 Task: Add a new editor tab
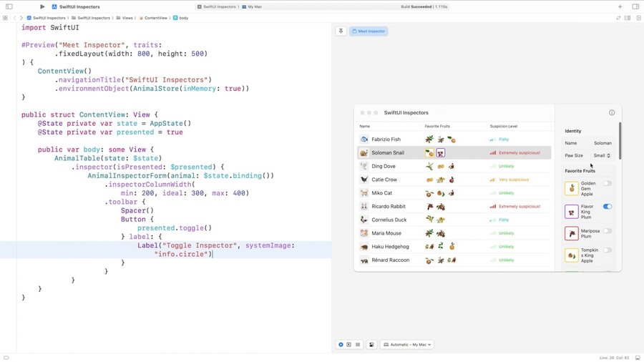(x=620, y=6)
